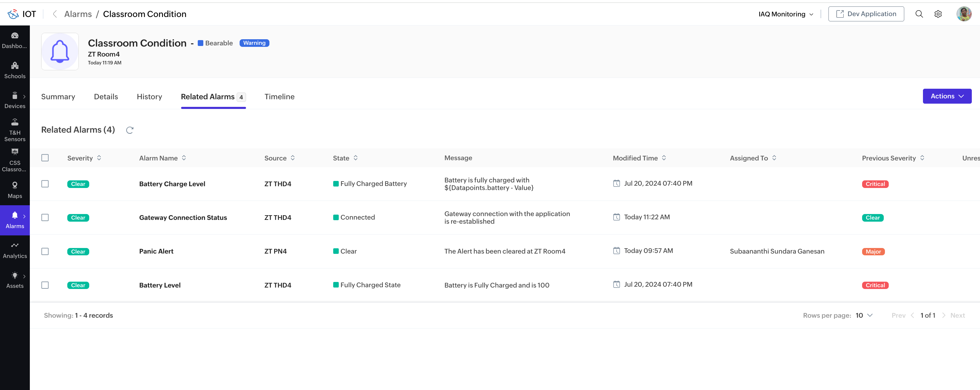Screen dimensions: 980x390
Task: Click the back arrow beside Alarms
Action: pyautogui.click(x=55, y=14)
